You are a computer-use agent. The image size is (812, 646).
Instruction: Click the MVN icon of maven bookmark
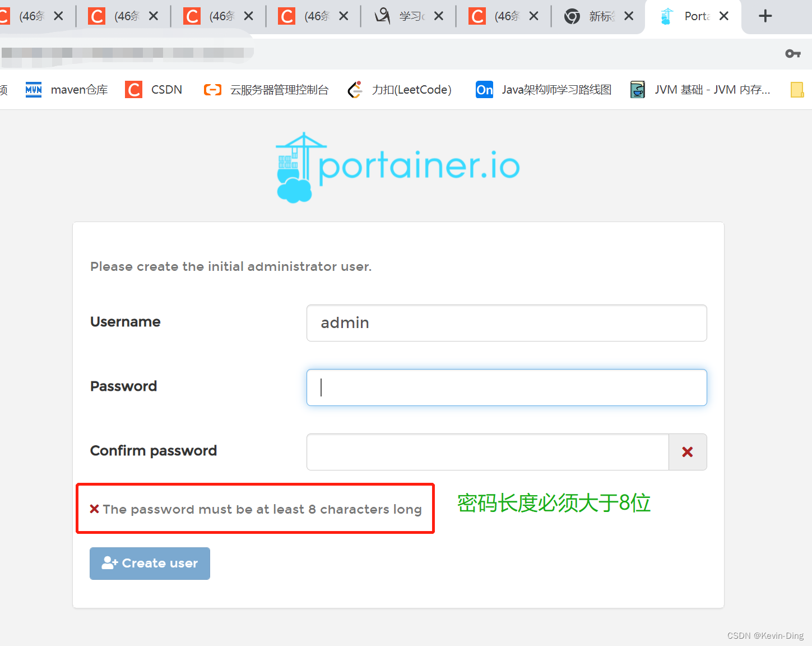[x=34, y=90]
